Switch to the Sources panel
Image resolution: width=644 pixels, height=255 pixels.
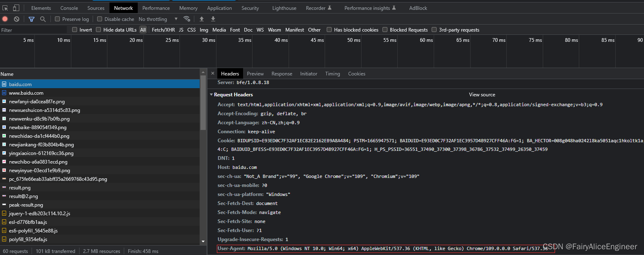pos(96,8)
